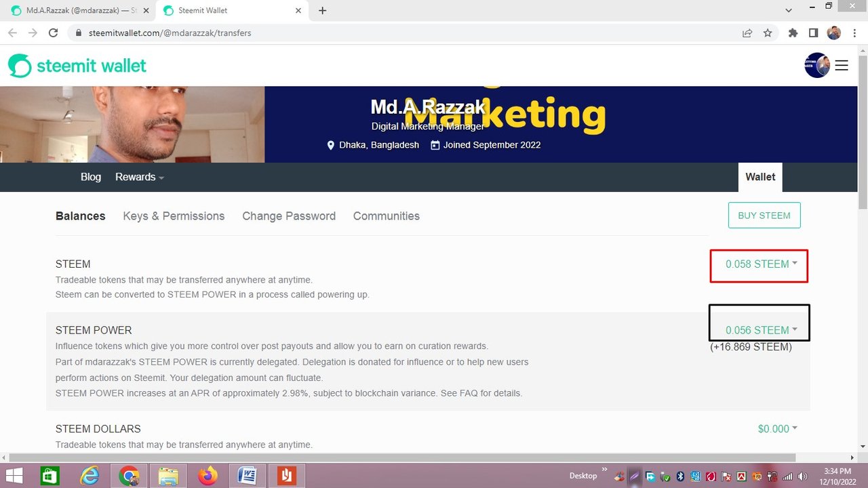Select the Steemit Wallet browser tab

click(231, 11)
